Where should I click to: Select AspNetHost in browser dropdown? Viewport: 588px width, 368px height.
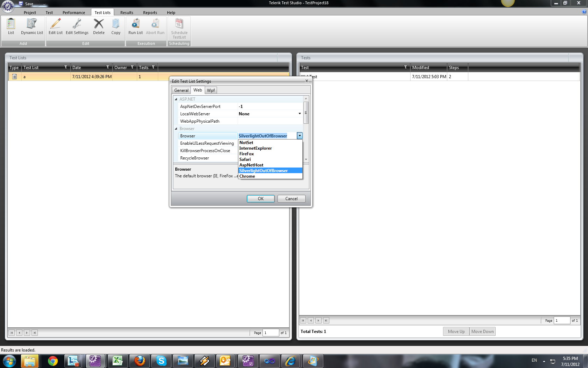(270, 165)
